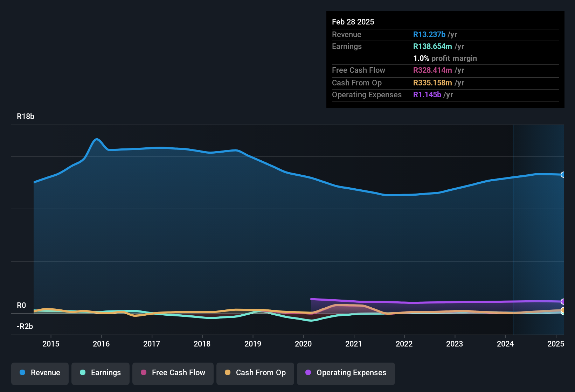This screenshot has width=575, height=392.
Task: Click the Cash From Op endpoint marker
Action: pos(563,310)
